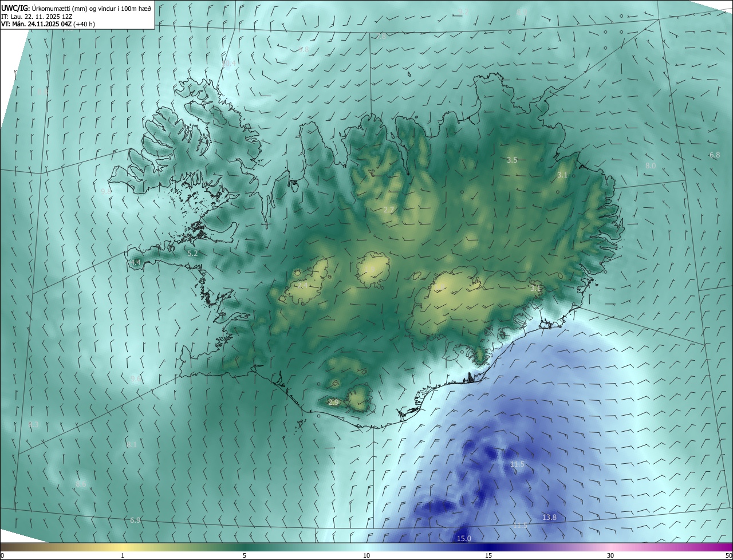Click the valid time 'VT: Mán. 24.11.2025 04Z'
This screenshot has height=560, width=733.
coord(36,24)
